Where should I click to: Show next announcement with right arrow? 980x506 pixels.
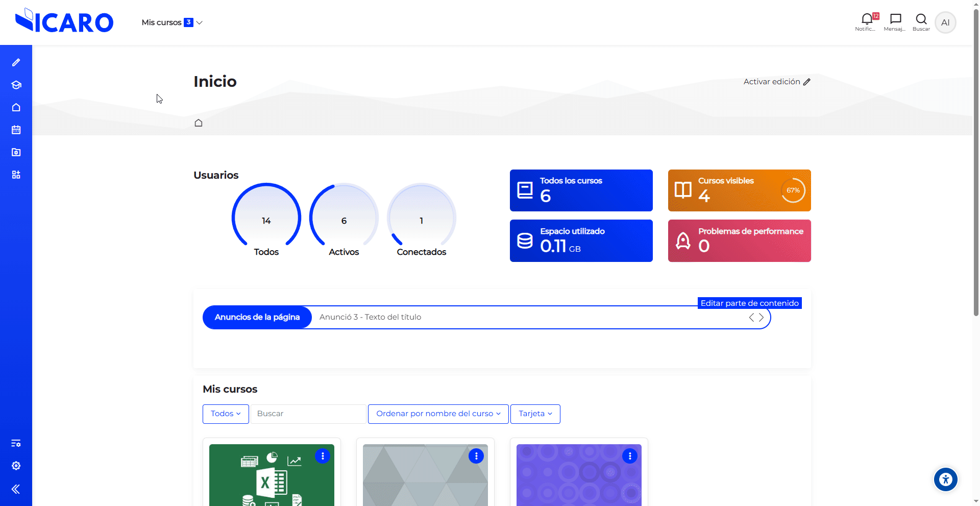pyautogui.click(x=761, y=318)
